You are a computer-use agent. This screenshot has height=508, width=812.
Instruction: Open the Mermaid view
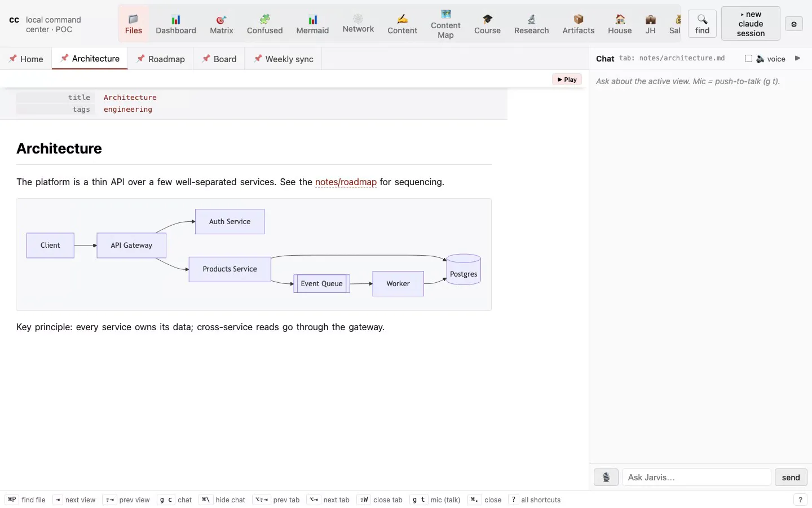(x=312, y=24)
